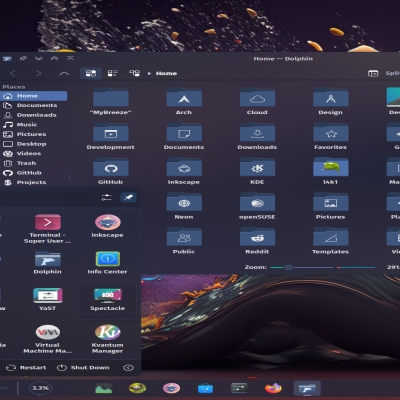Select the Favorites folder
This screenshot has width=400, height=400.
(x=330, y=136)
